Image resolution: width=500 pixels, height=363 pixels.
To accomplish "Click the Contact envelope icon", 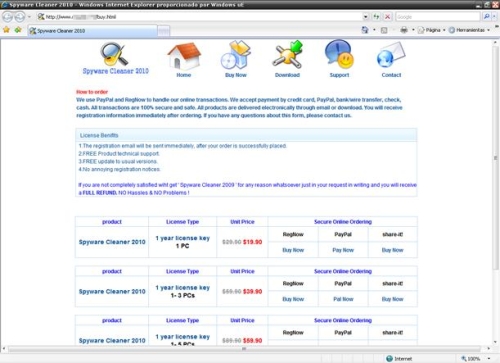I will (x=391, y=55).
